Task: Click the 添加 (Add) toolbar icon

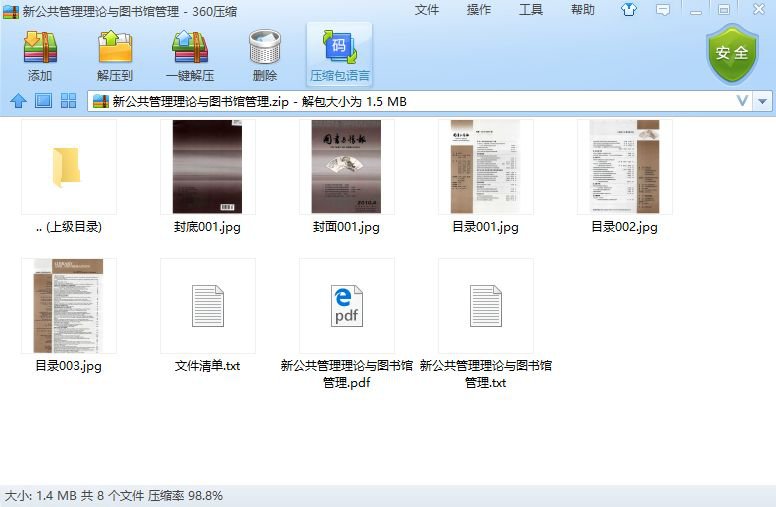Action: click(x=40, y=48)
